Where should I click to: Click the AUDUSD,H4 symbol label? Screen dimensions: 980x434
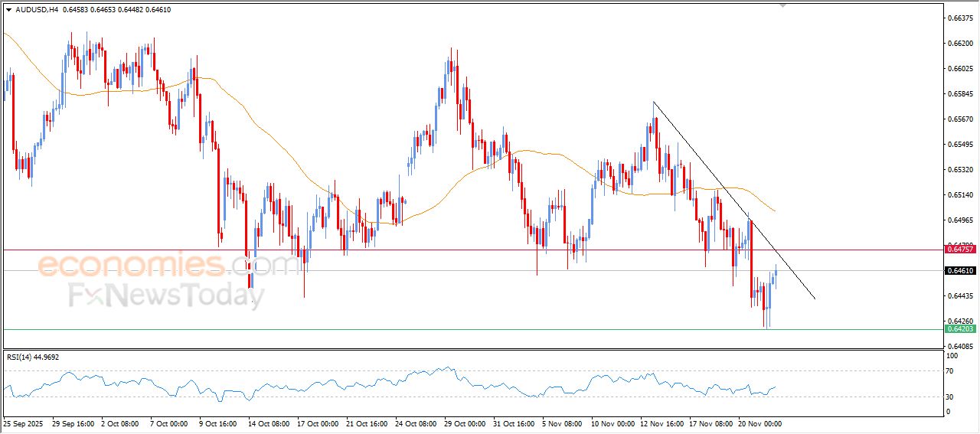pos(36,9)
